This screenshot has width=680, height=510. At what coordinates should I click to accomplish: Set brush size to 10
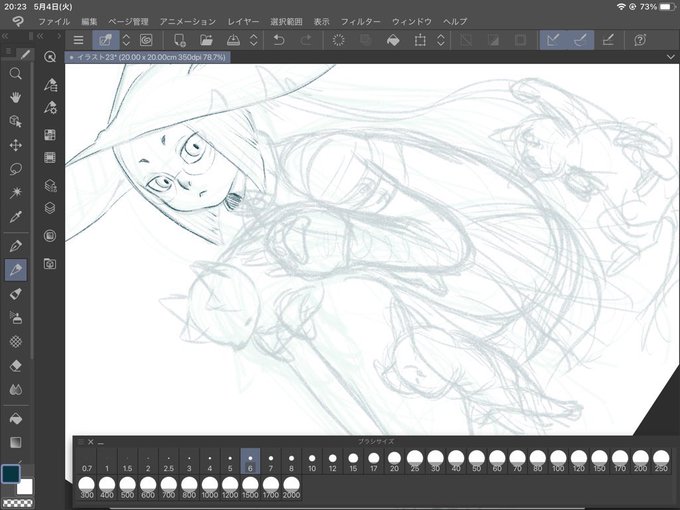tap(312, 461)
